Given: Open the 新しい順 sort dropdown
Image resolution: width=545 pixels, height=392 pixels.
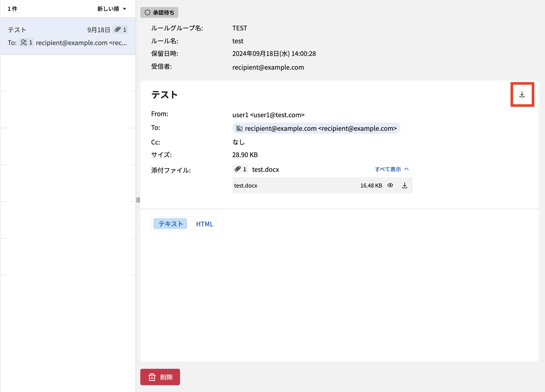Looking at the screenshot, I should tap(112, 9).
